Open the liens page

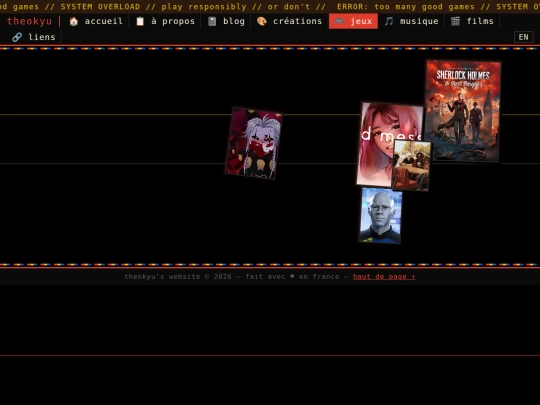34,37
